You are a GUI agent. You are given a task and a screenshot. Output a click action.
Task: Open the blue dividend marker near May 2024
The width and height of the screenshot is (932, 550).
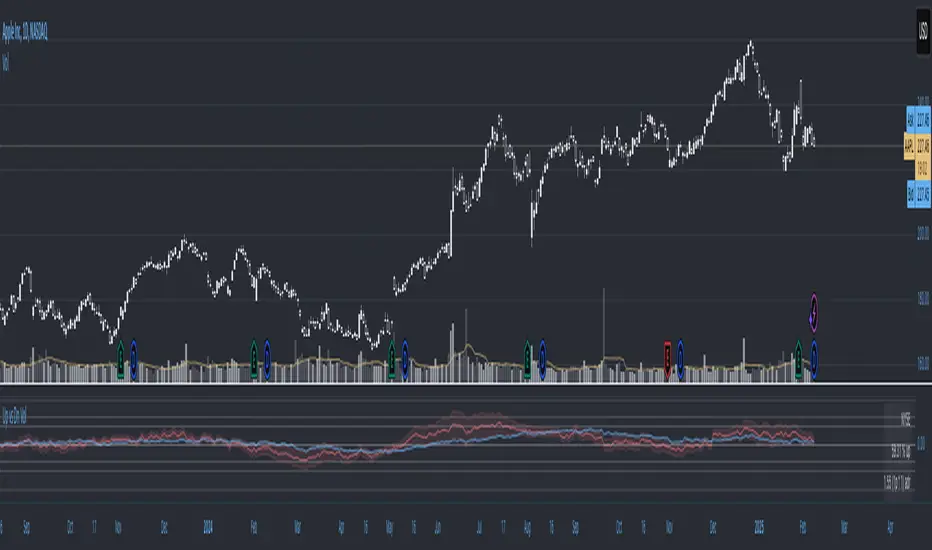pos(405,359)
